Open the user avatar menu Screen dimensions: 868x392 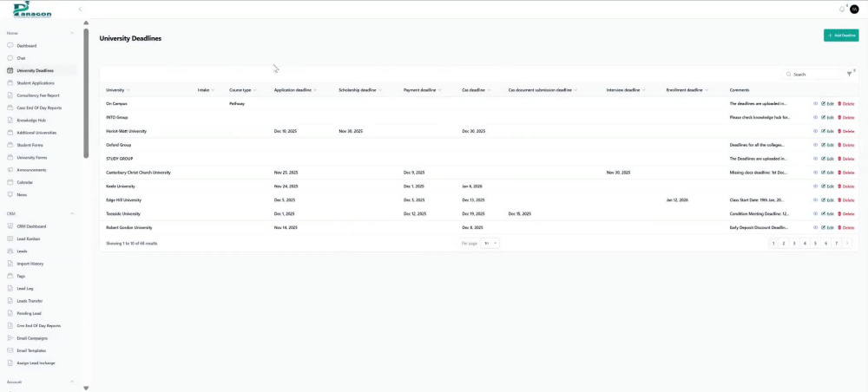coord(854,10)
